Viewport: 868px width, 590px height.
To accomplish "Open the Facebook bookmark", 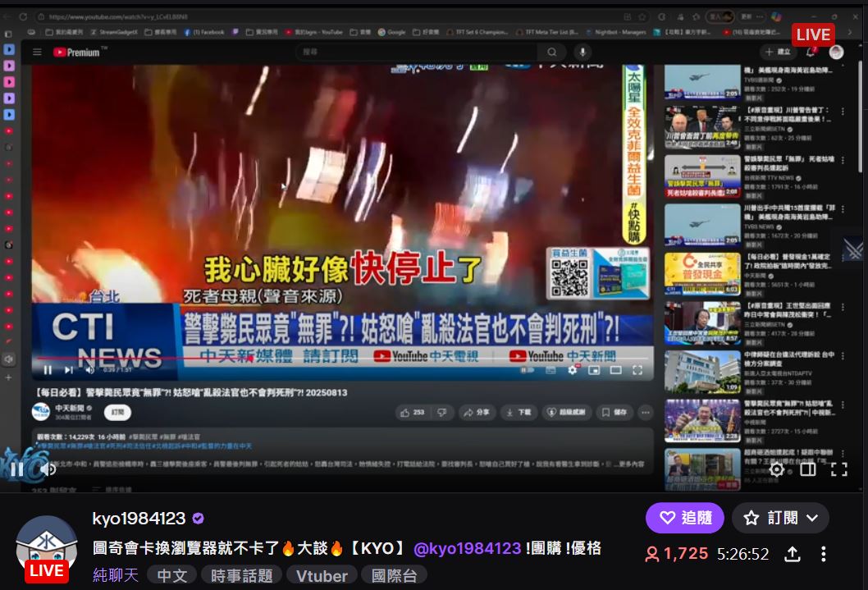I will [x=203, y=32].
